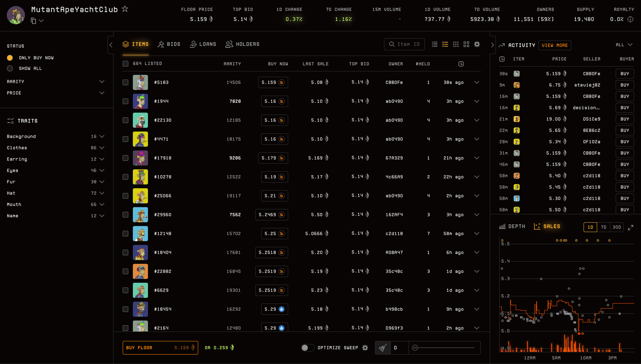Click the collection avatar image

(16, 15)
